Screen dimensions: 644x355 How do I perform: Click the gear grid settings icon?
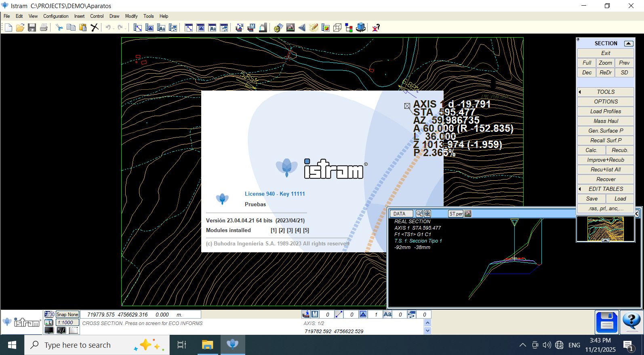278,27
